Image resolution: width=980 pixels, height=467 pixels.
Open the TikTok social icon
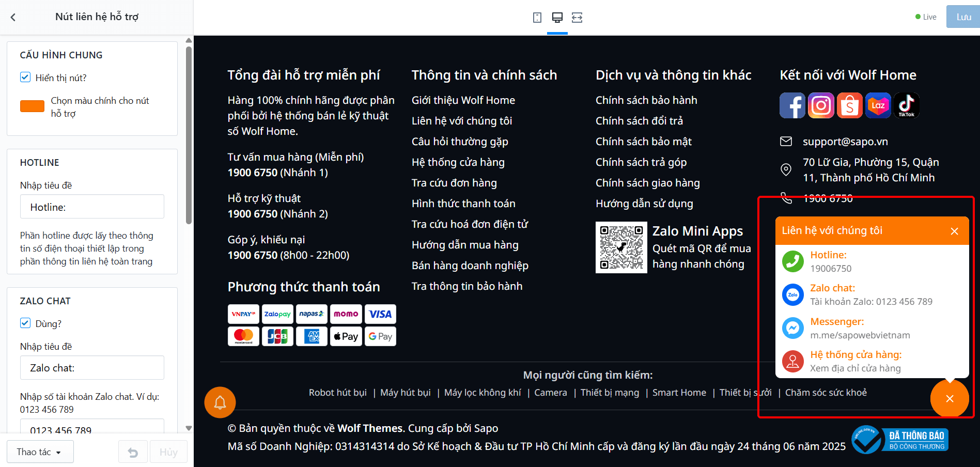[x=907, y=105]
